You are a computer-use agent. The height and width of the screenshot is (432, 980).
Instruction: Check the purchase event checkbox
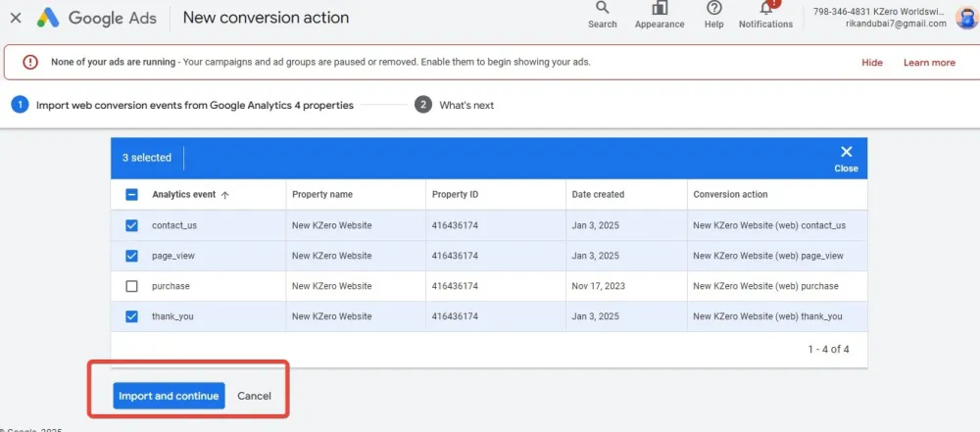pos(131,286)
